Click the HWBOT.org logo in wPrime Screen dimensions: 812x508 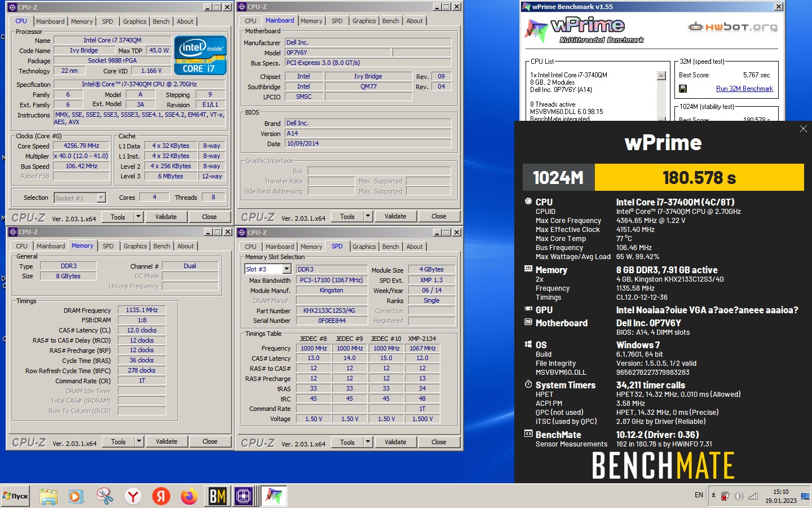[732, 27]
